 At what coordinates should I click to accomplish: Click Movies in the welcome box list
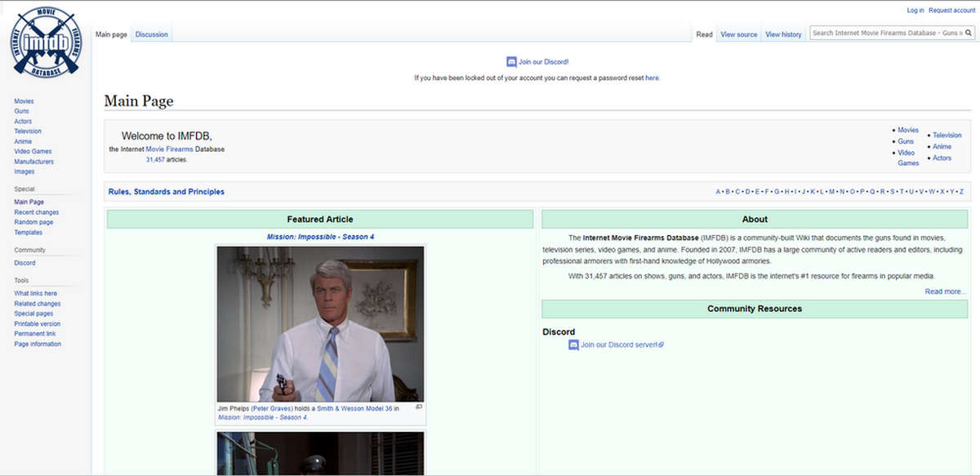[908, 130]
